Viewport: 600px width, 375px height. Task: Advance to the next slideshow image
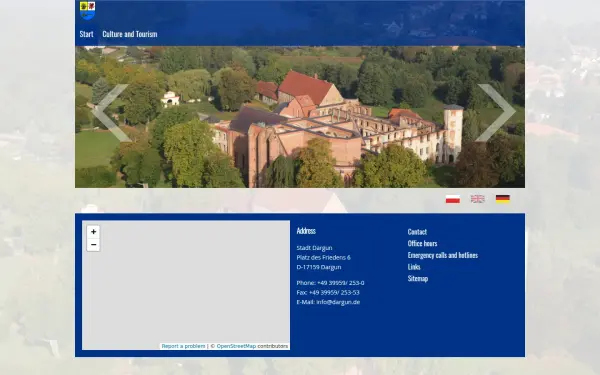click(x=497, y=112)
